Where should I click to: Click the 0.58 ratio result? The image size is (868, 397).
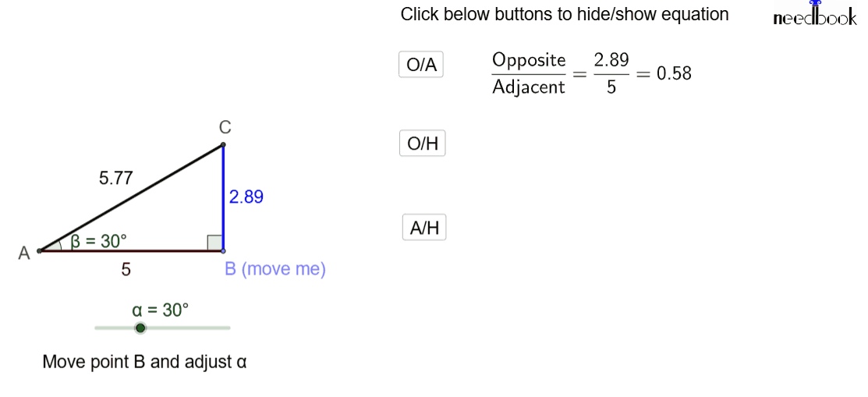675,73
